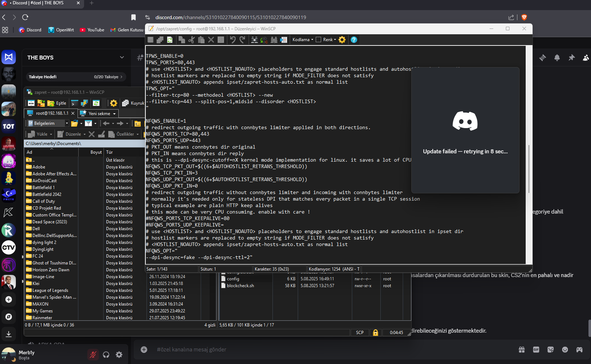Expand the Yeni sekme dropdown arrow
This screenshot has width=591, height=364.
(114, 114)
